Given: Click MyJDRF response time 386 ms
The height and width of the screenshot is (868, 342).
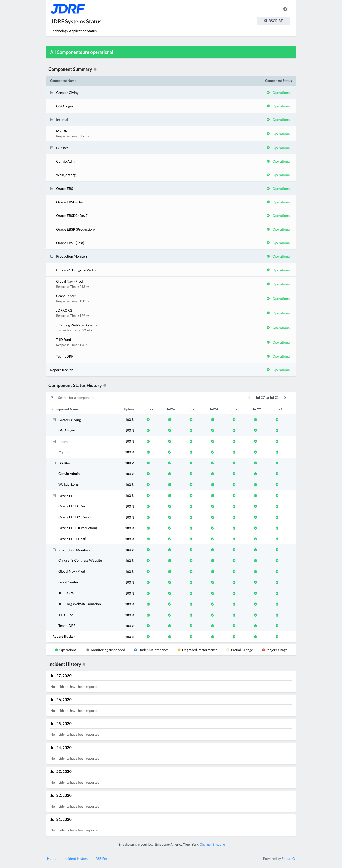Looking at the screenshot, I should click(x=73, y=136).
